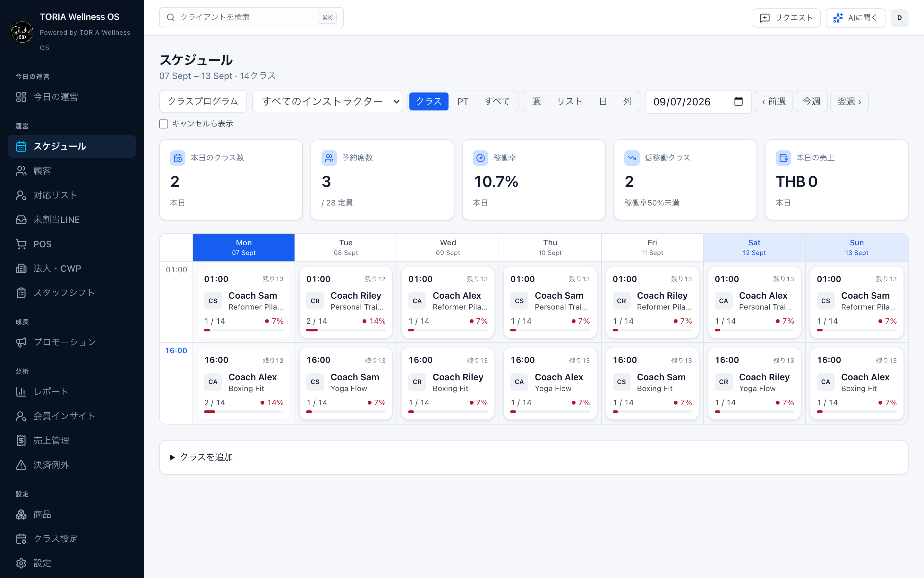The width and height of the screenshot is (924, 578).
Task: Open クラス設定 calendar-gear icon
Action: (21, 539)
